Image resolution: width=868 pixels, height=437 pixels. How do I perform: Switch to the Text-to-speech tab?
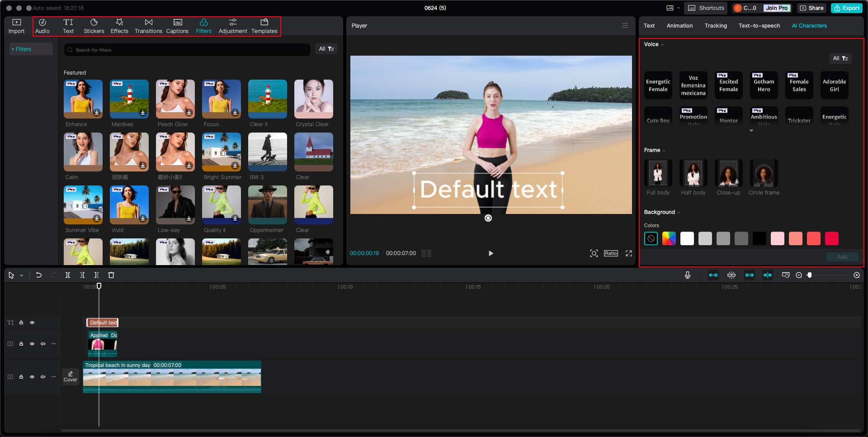click(x=759, y=26)
